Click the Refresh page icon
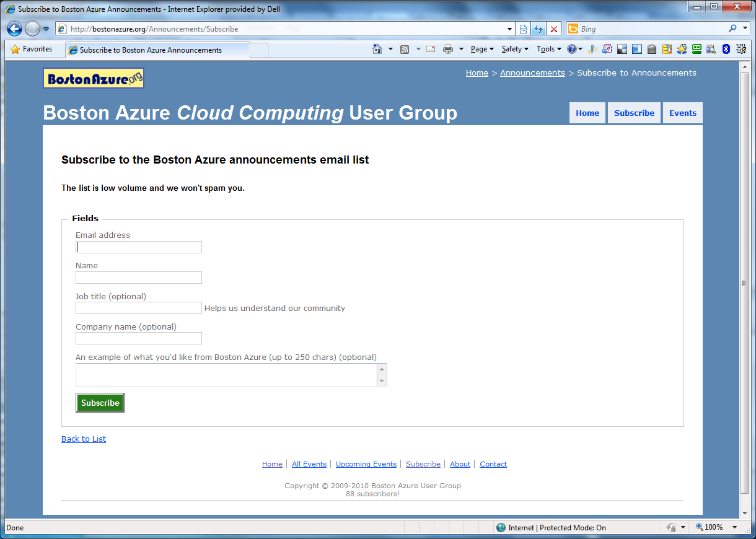Screen dimensions: 756x539 pyautogui.click(x=538, y=28)
